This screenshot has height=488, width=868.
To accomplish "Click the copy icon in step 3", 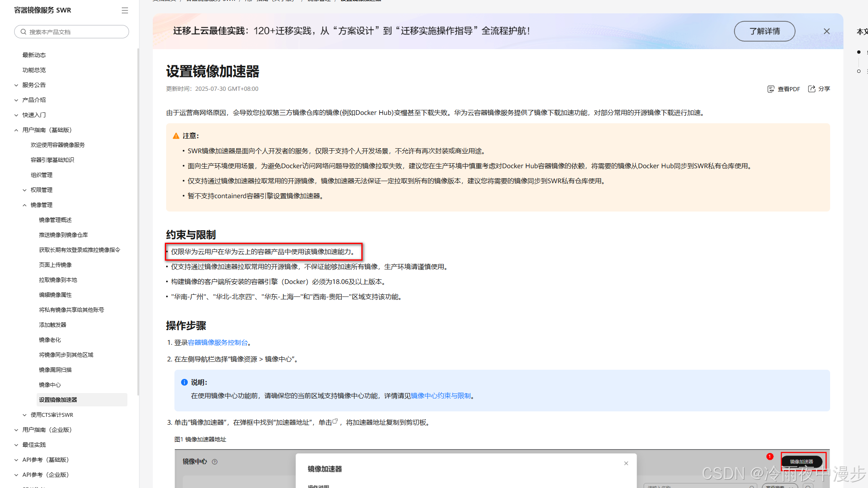I will (x=335, y=421).
